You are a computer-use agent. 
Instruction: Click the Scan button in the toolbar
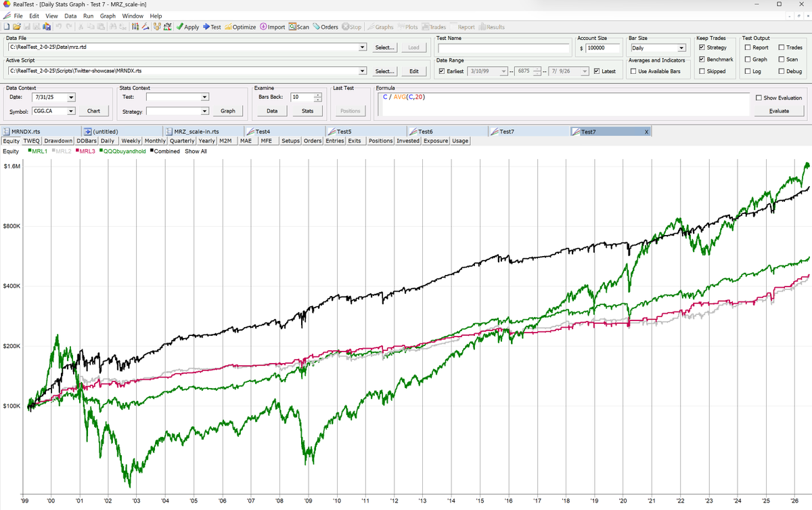(298, 27)
